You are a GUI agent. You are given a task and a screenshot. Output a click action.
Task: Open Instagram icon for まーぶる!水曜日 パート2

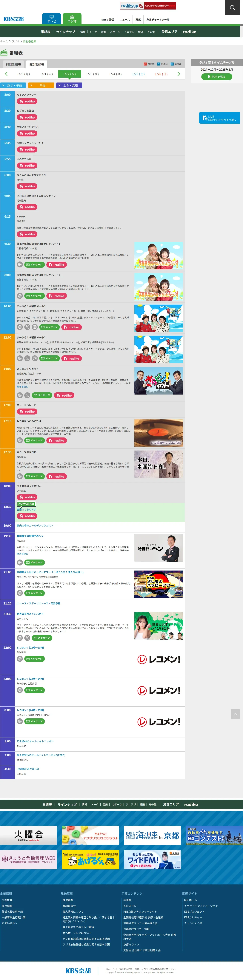35,358
